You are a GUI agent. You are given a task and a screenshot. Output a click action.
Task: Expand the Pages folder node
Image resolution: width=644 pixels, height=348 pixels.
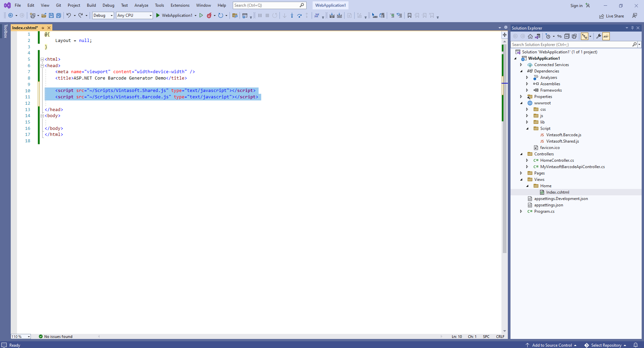(521, 173)
